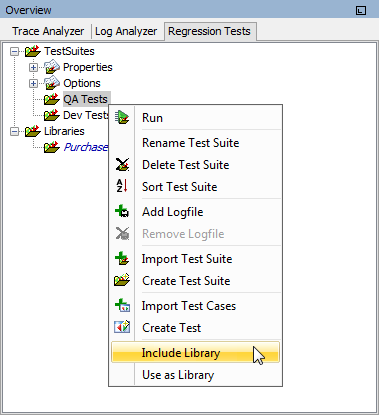
Task: Collapse the Libraries tree node
Action: [14, 131]
